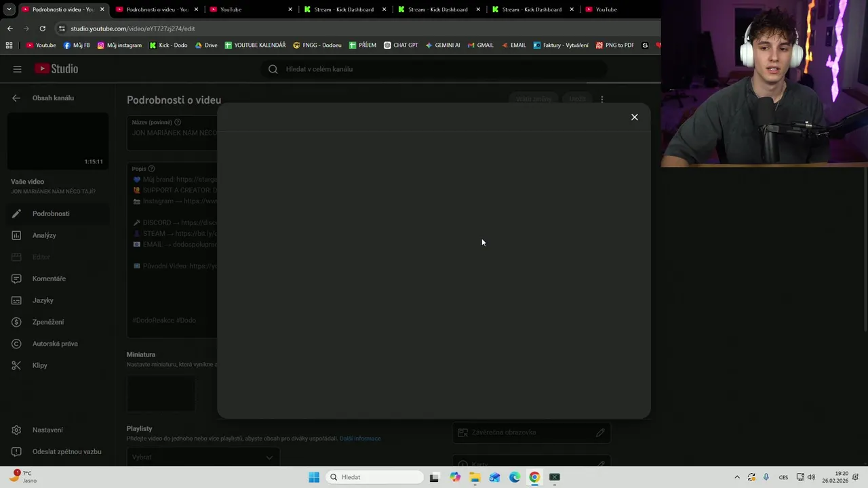This screenshot has width=868, height=488.
Task: Expand the Vybrat playlist dropdown
Action: pyautogui.click(x=203, y=457)
